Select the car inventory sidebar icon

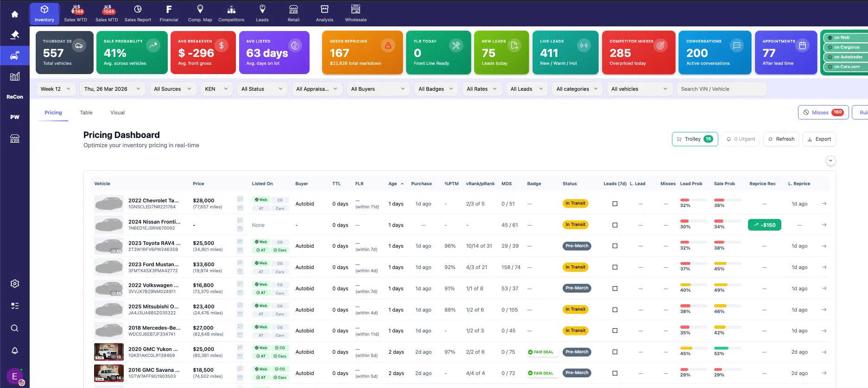[x=15, y=56]
